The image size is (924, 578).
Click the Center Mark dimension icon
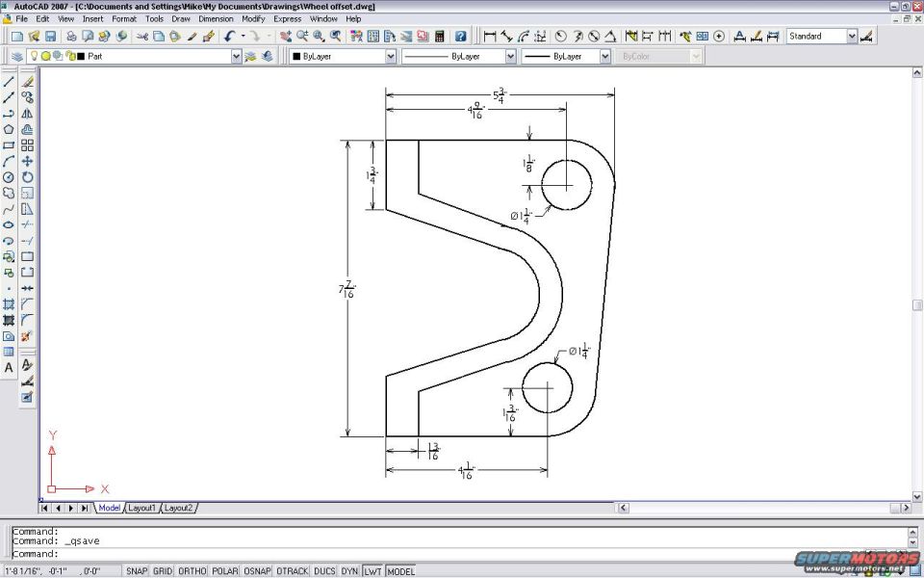pyautogui.click(x=719, y=36)
